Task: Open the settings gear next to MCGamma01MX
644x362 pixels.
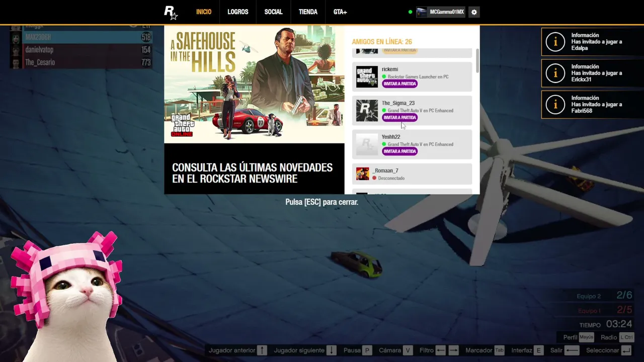Action: pos(474,12)
